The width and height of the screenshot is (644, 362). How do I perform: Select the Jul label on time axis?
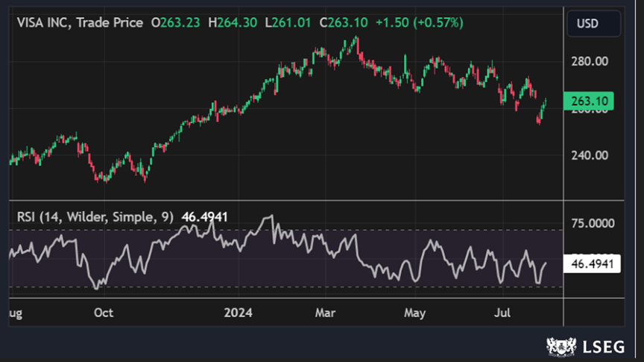pos(503,313)
